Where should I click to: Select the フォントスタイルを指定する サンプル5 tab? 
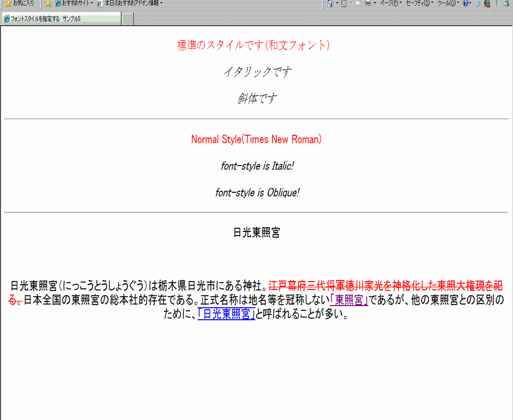click(x=61, y=19)
